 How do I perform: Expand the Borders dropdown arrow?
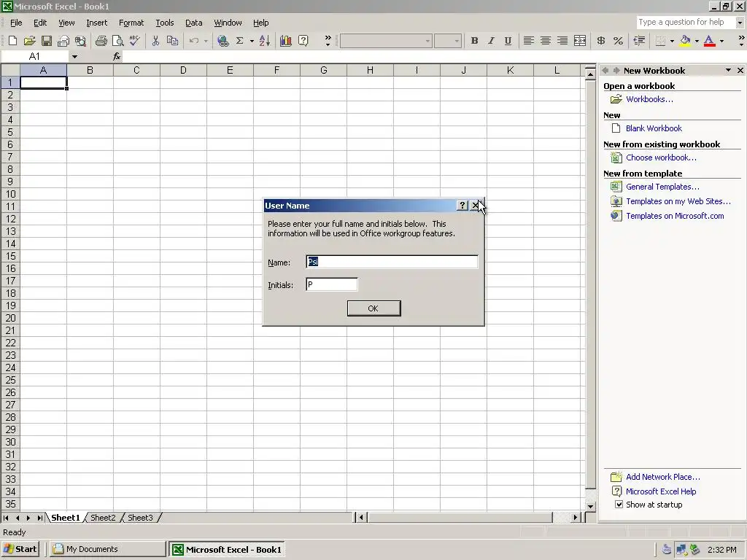(x=672, y=41)
